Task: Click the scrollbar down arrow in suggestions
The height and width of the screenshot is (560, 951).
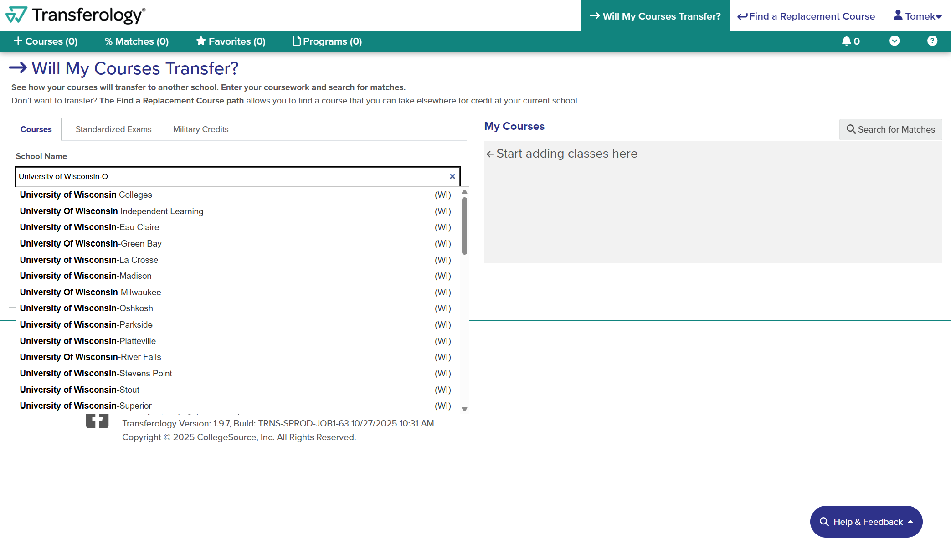Action: (465, 409)
